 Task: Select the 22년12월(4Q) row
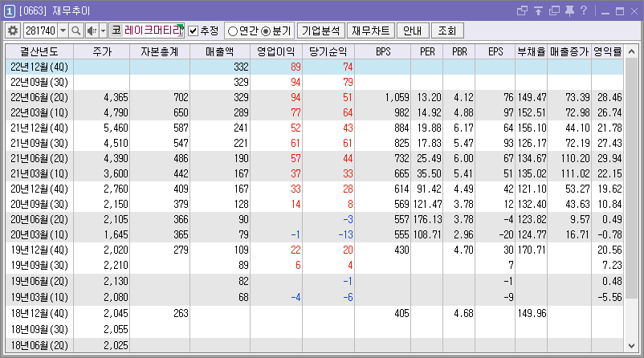click(315, 67)
